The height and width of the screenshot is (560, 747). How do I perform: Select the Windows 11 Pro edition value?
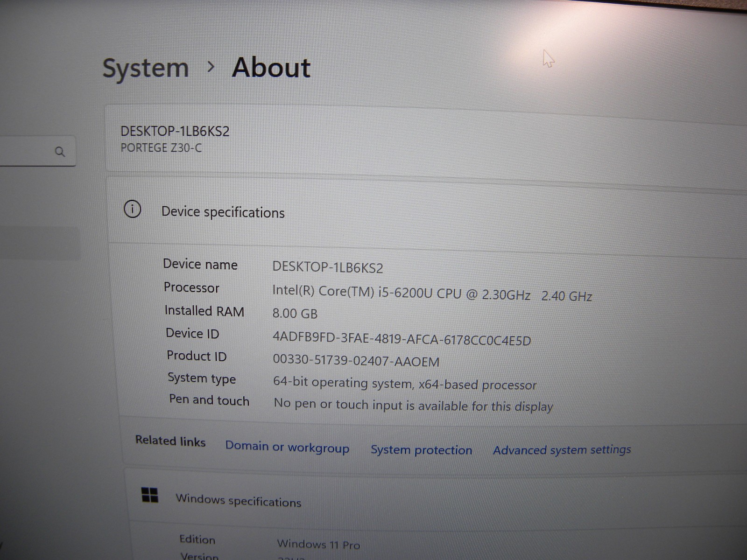pyautogui.click(x=318, y=544)
